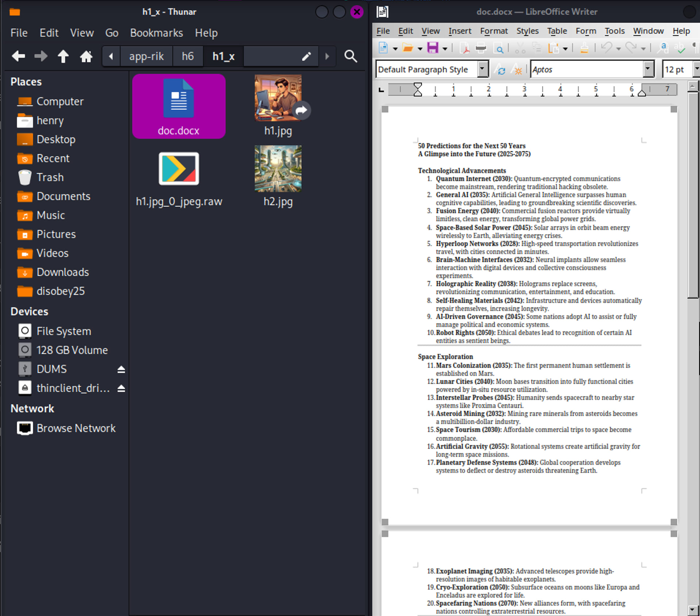
Task: Open the Bookmarks menu in Thunar
Action: [x=156, y=33]
